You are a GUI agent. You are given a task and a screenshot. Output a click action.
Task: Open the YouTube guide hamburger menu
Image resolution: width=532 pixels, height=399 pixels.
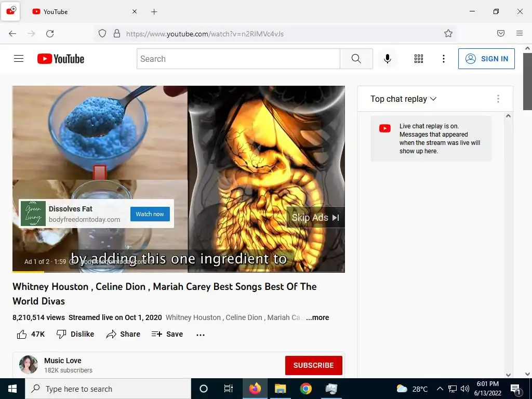pos(19,59)
